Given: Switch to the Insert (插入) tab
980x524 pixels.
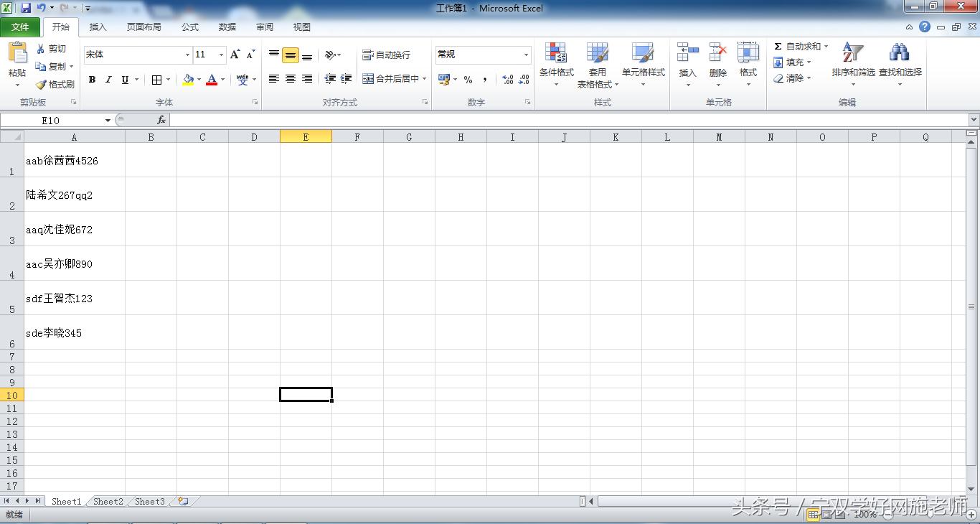Looking at the screenshot, I should click(x=98, y=27).
